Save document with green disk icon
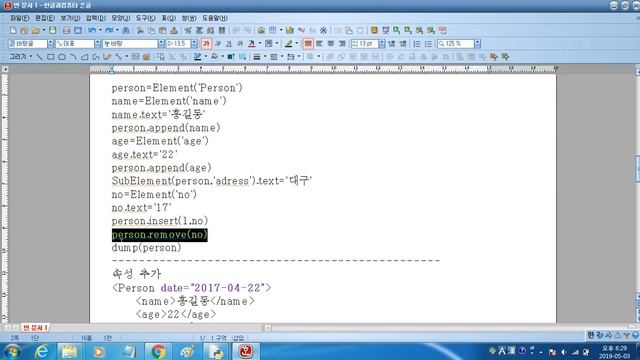The image size is (640, 360). pos(53,30)
